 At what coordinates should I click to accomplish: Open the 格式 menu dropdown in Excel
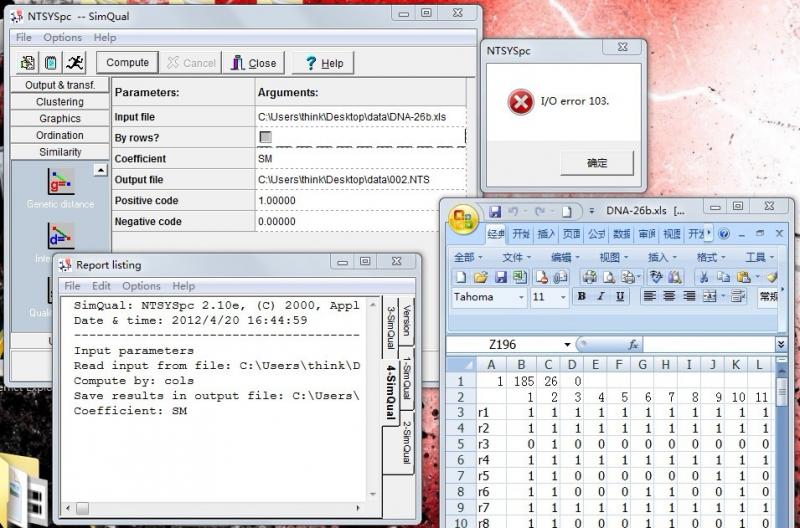tap(711, 257)
